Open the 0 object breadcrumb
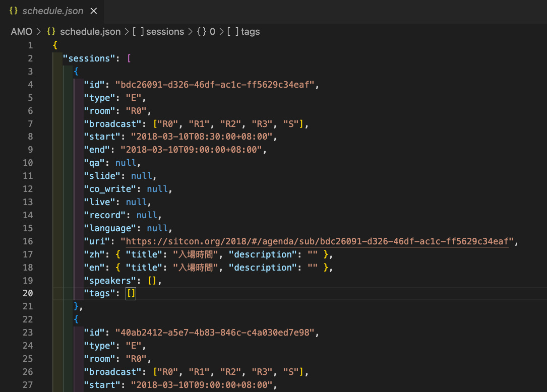 click(212, 32)
